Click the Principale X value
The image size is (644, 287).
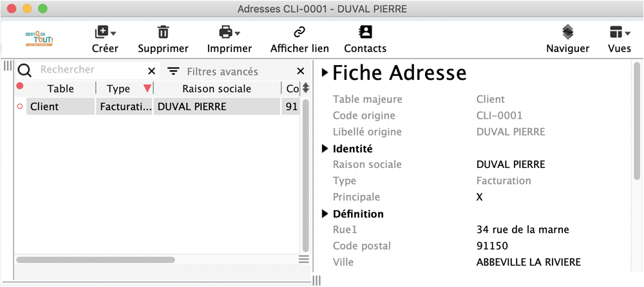click(x=479, y=198)
